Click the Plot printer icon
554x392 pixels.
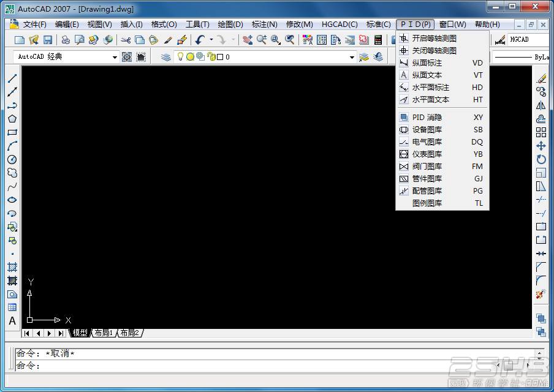[x=66, y=40]
